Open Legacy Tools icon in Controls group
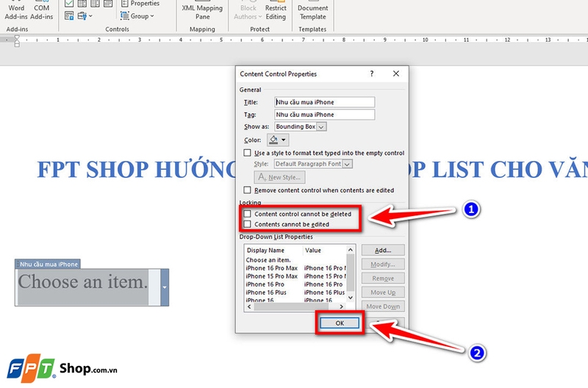The image size is (588, 388). (82, 16)
